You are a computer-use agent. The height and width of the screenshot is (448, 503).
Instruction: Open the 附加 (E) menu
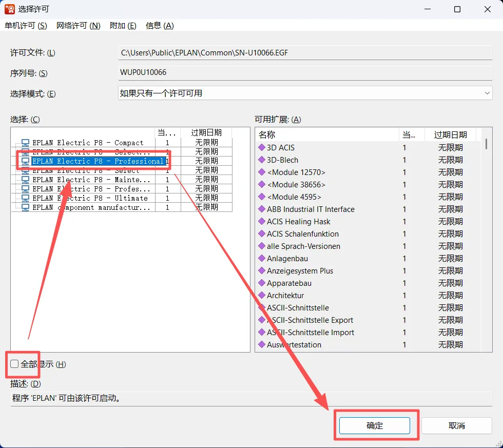(x=123, y=26)
